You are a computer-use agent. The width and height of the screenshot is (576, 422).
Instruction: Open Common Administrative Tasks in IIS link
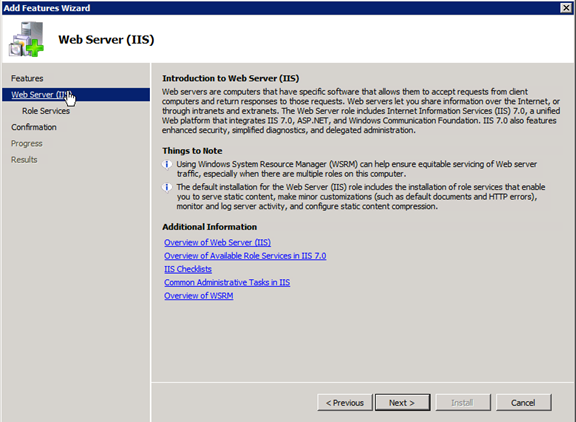[x=227, y=282]
